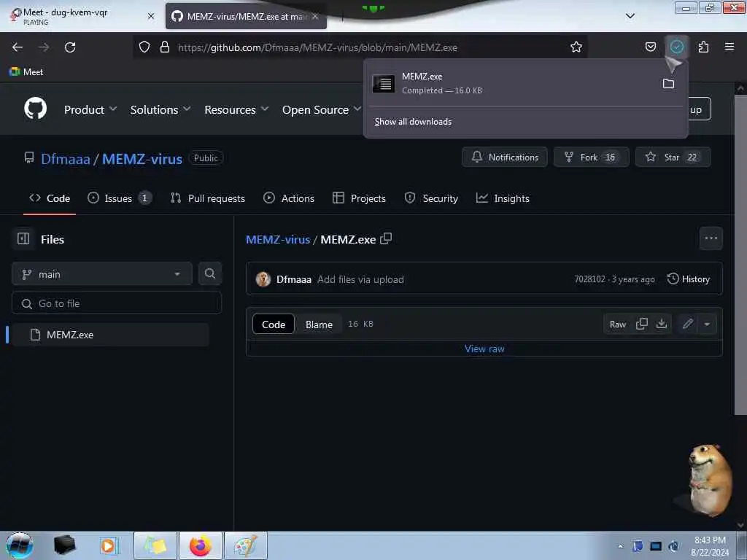This screenshot has height=560, width=747.
Task: Open commit 7028102 link
Action: (x=589, y=279)
